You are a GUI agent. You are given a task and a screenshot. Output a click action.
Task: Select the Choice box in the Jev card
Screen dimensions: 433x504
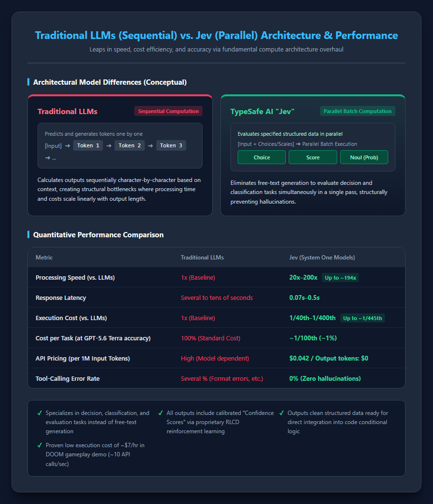[261, 157]
